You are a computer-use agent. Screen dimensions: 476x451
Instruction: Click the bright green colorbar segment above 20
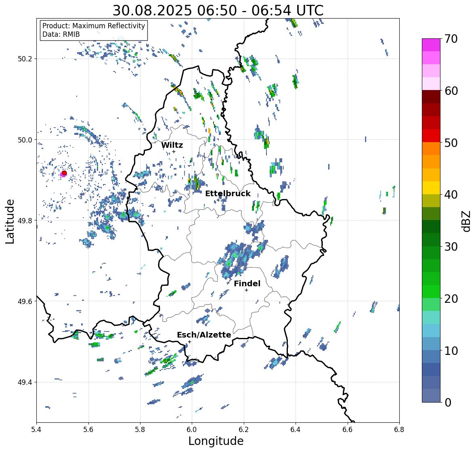pos(431,292)
